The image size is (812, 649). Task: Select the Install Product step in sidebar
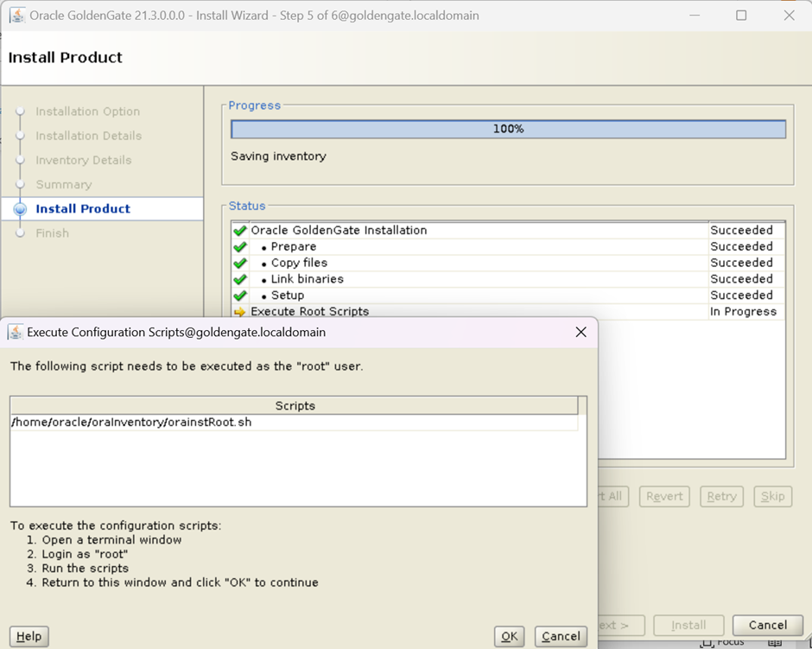(83, 208)
